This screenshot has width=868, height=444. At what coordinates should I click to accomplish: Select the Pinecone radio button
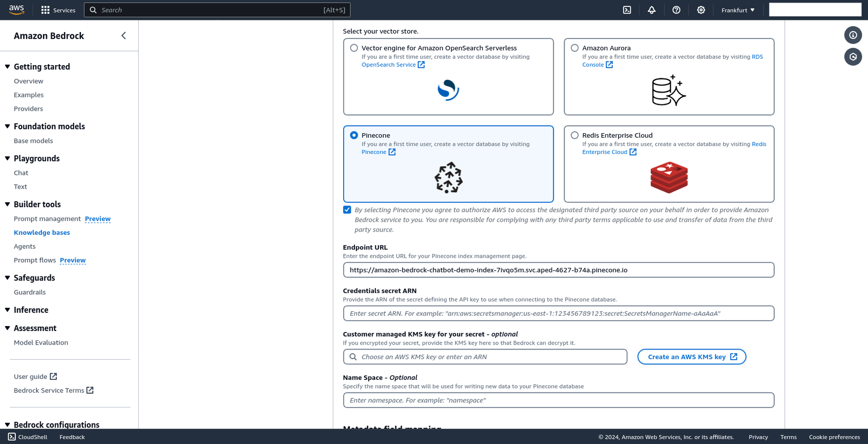354,135
